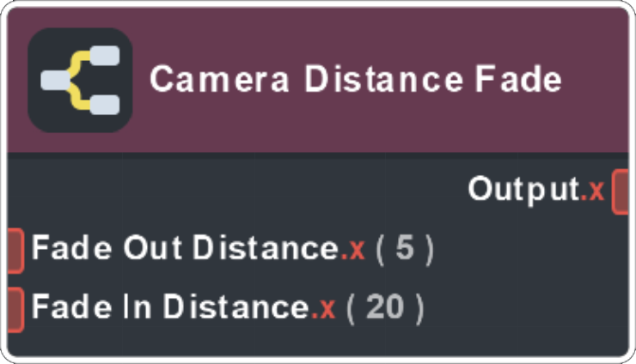Click the Fade In Distance input port
Screen dimensions: 636x364
click(15, 308)
